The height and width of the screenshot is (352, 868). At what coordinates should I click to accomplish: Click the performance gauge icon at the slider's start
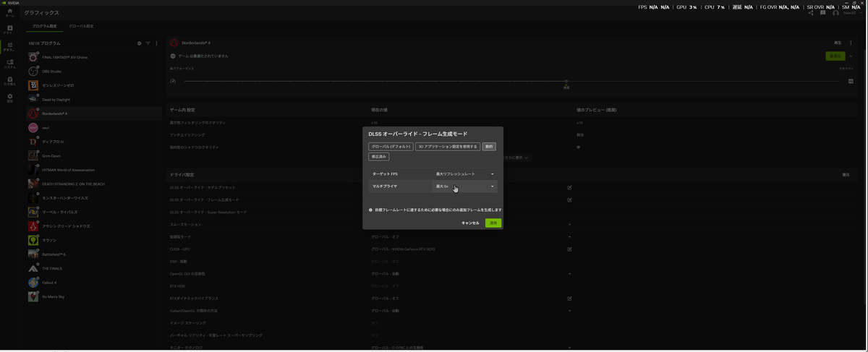point(173,81)
